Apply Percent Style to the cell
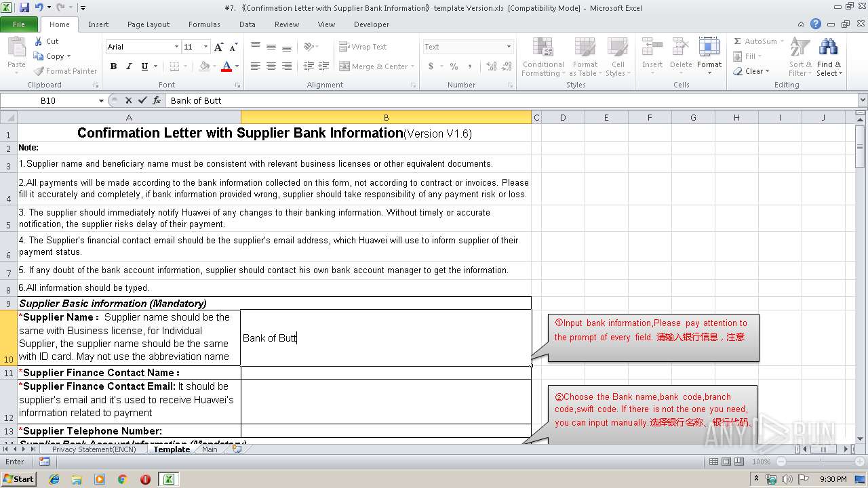 pyautogui.click(x=454, y=66)
